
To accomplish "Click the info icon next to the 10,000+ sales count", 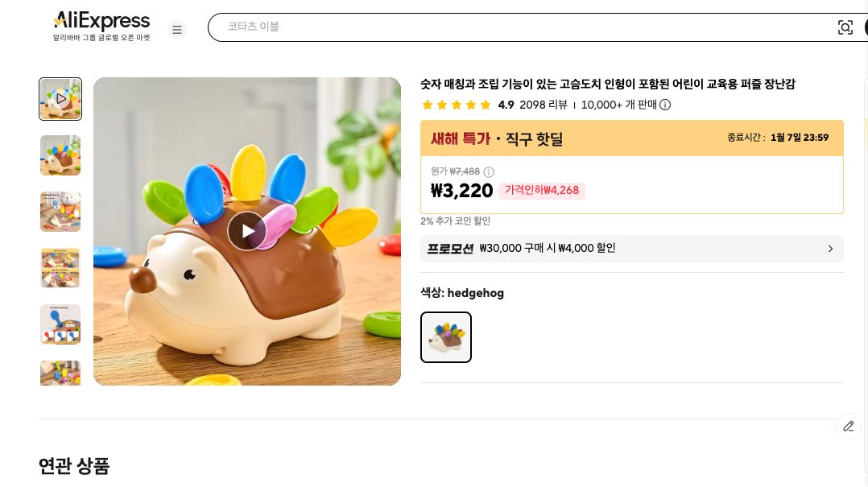I will tap(665, 105).
